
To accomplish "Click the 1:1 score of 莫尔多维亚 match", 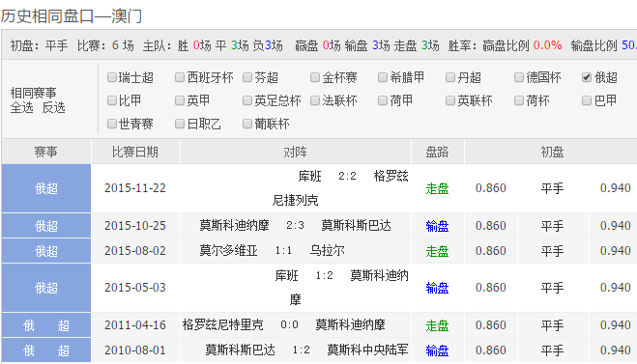I will click(x=283, y=250).
